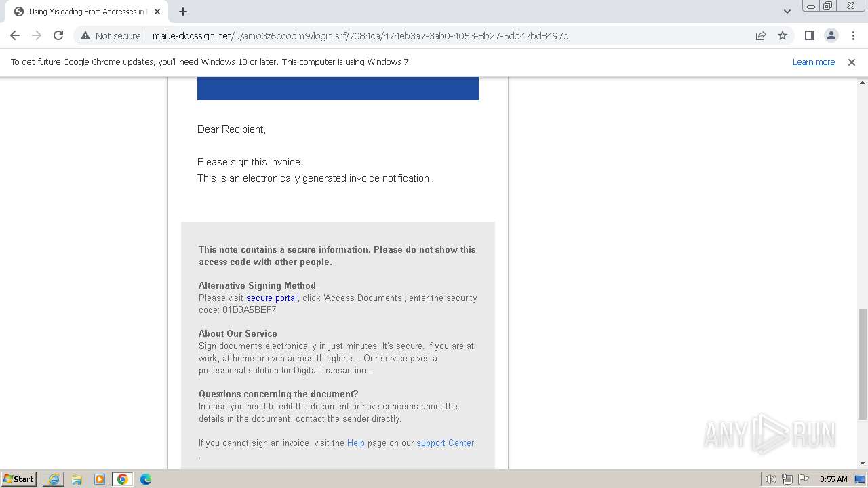Viewport: 868px width, 488px height.
Task: Open the Not secure site info warning
Action: pyautogui.click(x=111, y=35)
